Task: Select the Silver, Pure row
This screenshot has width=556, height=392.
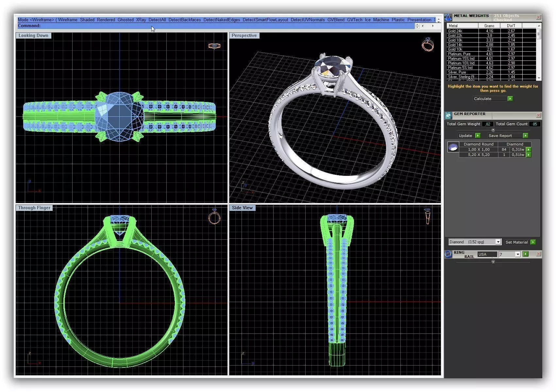Action: tap(491, 72)
